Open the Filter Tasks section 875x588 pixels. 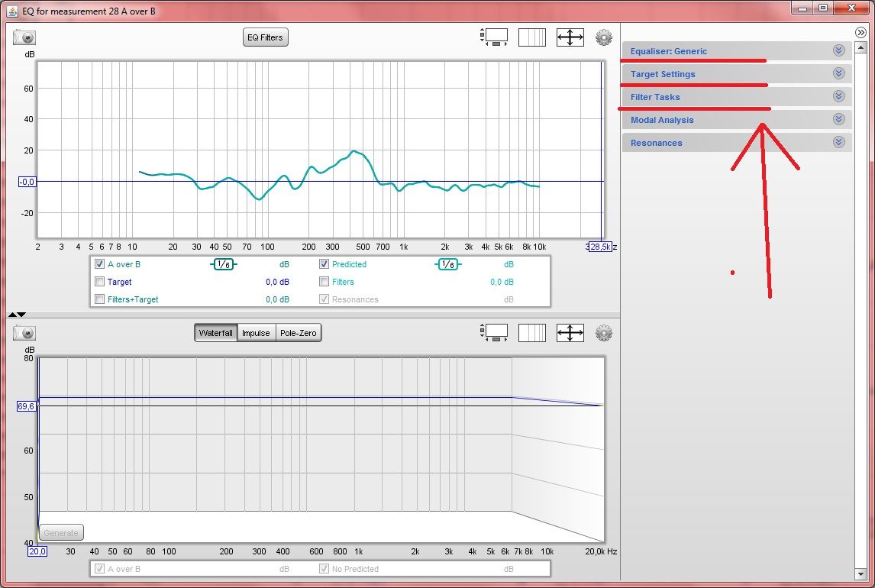coord(839,96)
